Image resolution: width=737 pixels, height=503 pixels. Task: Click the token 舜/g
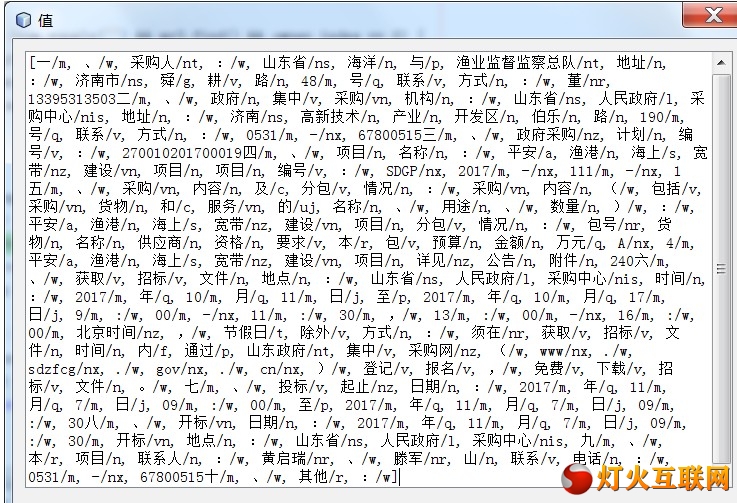point(177,81)
